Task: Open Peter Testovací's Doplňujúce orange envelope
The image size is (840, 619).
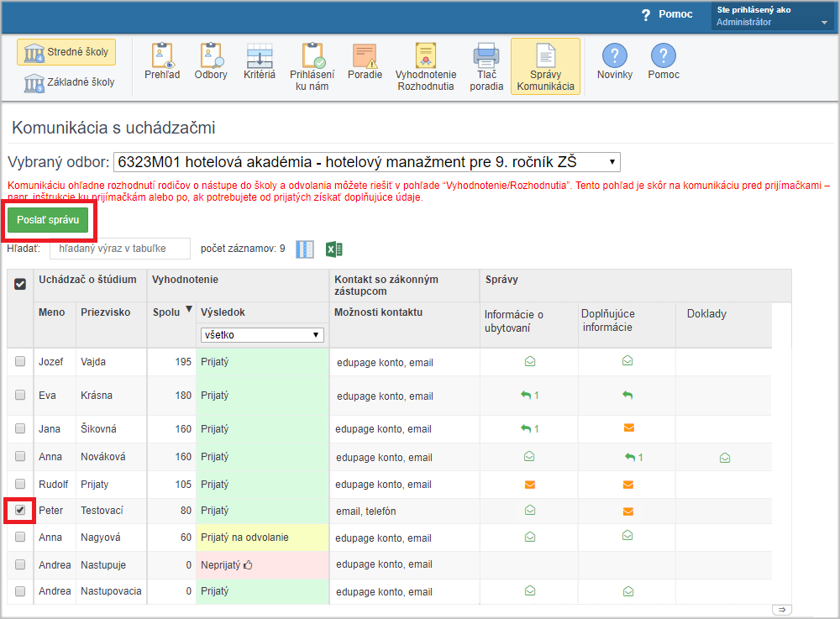Action: [628, 511]
